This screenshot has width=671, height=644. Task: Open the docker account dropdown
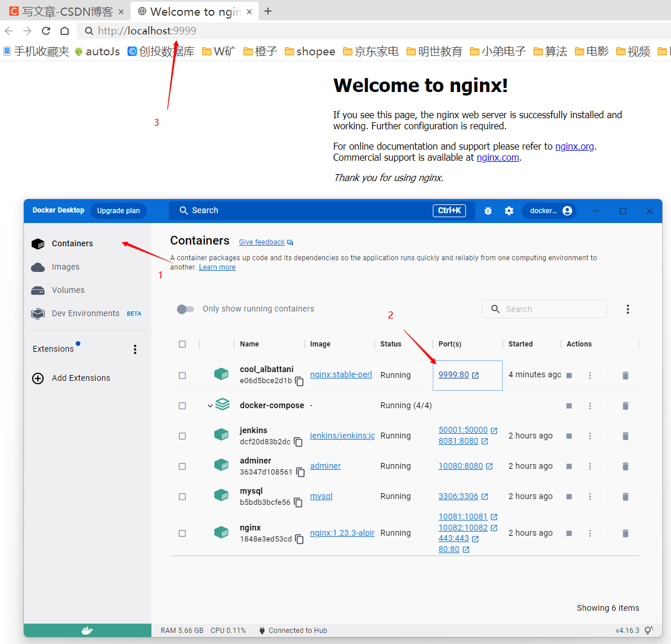pos(550,211)
